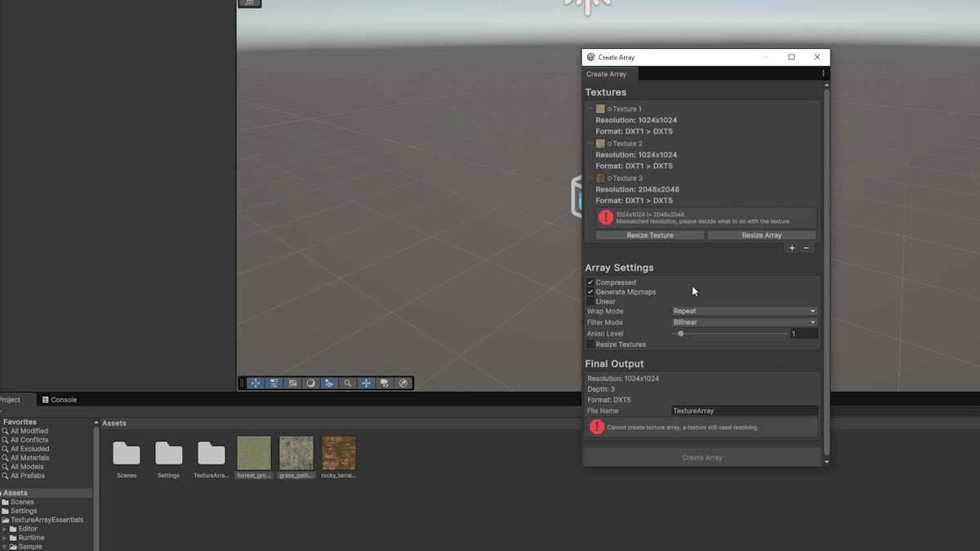Click the File Name TextureArray field
This screenshot has height=551, width=980.
(744, 411)
